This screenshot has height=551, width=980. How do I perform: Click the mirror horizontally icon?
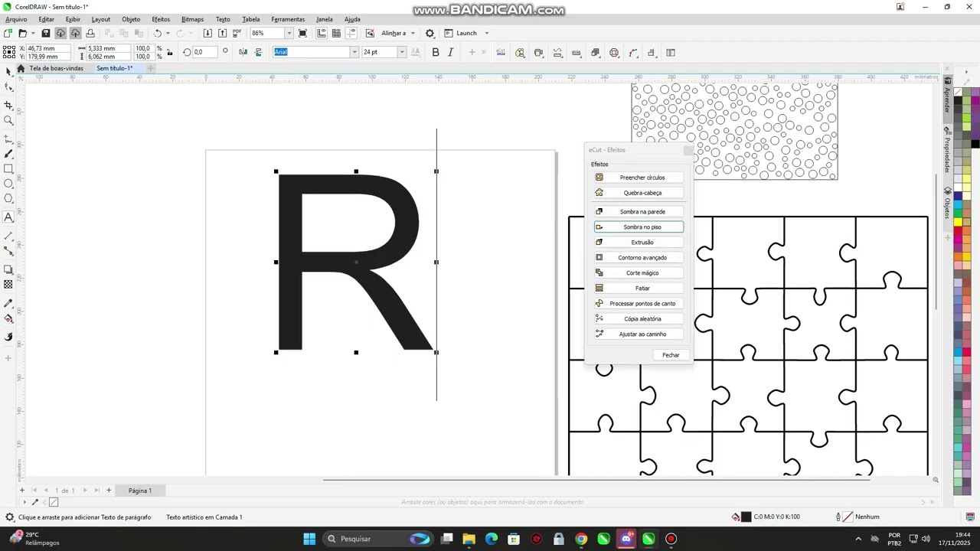243,52
